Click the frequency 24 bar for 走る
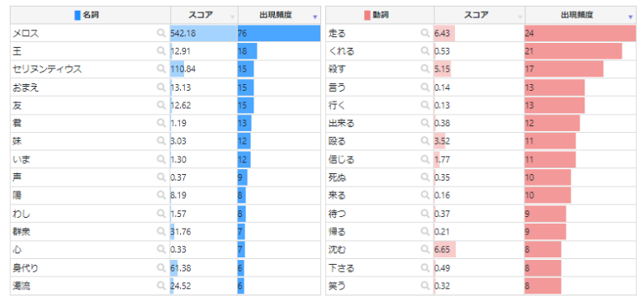644x302 pixels. pyautogui.click(x=580, y=33)
